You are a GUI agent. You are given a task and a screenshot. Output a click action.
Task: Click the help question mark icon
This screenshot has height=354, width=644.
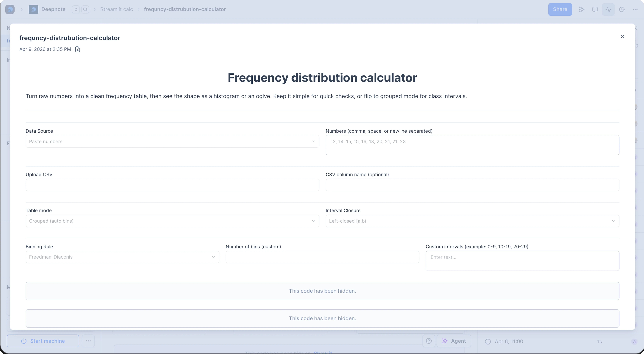point(429,341)
